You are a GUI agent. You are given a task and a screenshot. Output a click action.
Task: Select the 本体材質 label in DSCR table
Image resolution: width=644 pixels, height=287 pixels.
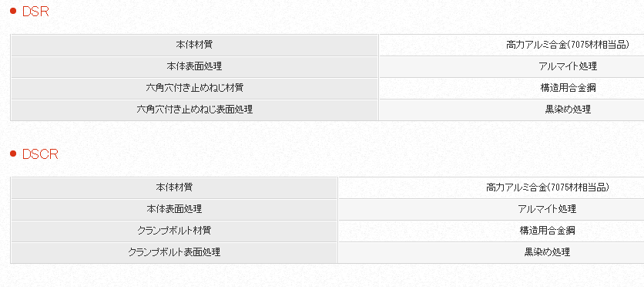pyautogui.click(x=174, y=188)
